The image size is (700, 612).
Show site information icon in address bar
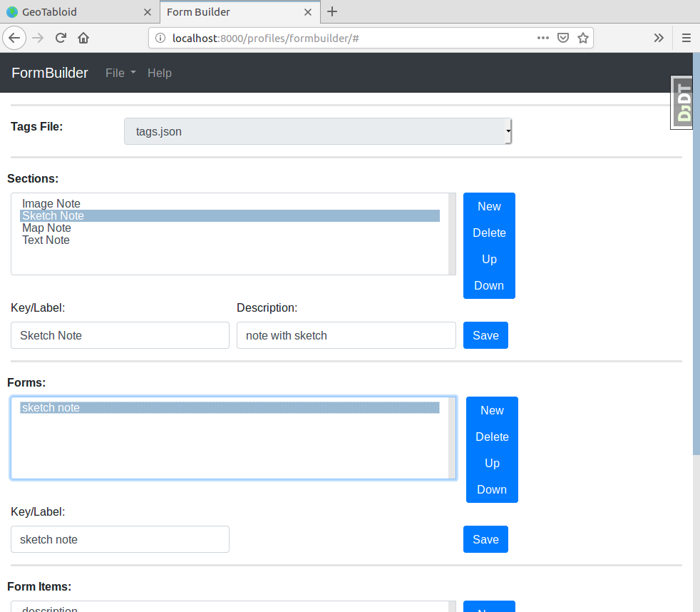pyautogui.click(x=160, y=38)
